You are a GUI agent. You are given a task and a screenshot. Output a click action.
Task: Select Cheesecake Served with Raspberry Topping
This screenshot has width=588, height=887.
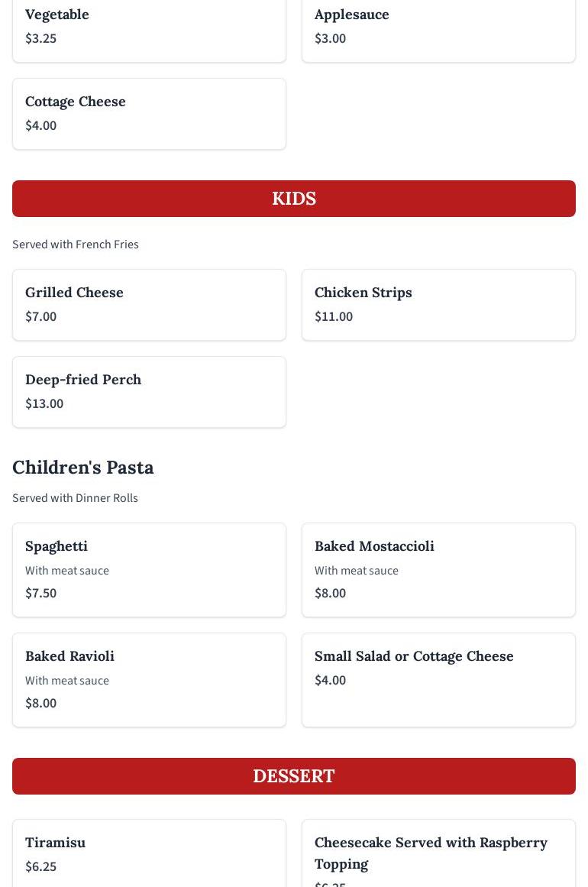point(438,853)
